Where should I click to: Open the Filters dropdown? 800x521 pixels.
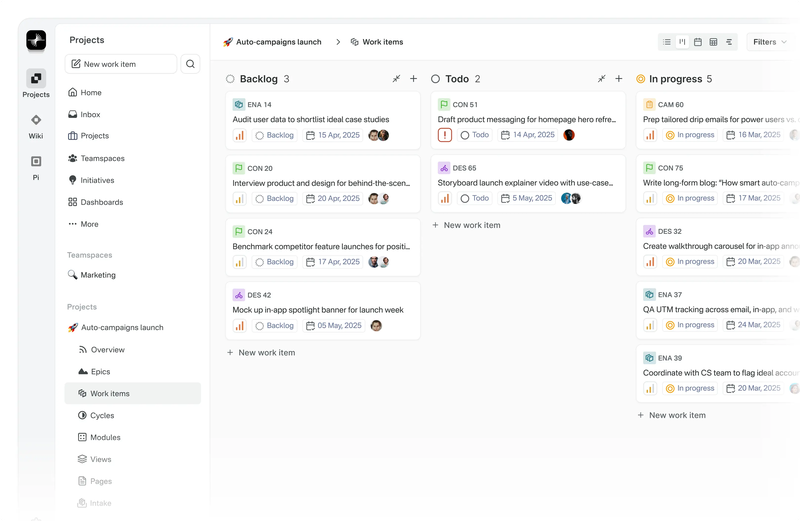click(769, 42)
